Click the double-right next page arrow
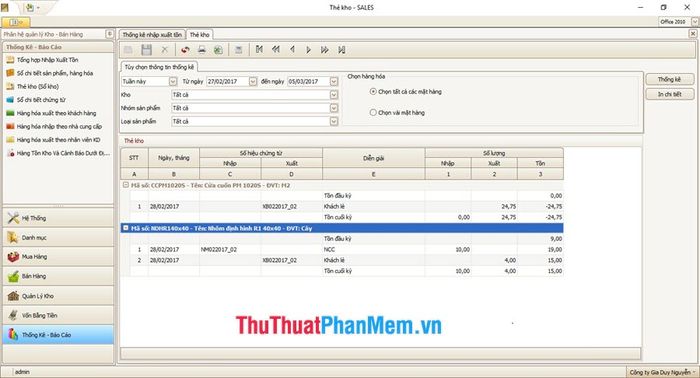 click(325, 50)
